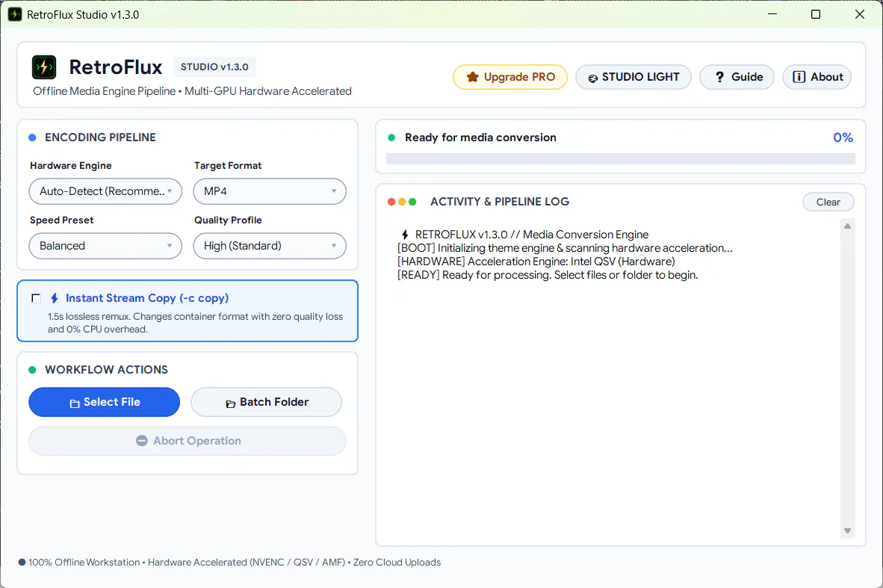Click the RetroFlux lightning logo in header

[44, 67]
